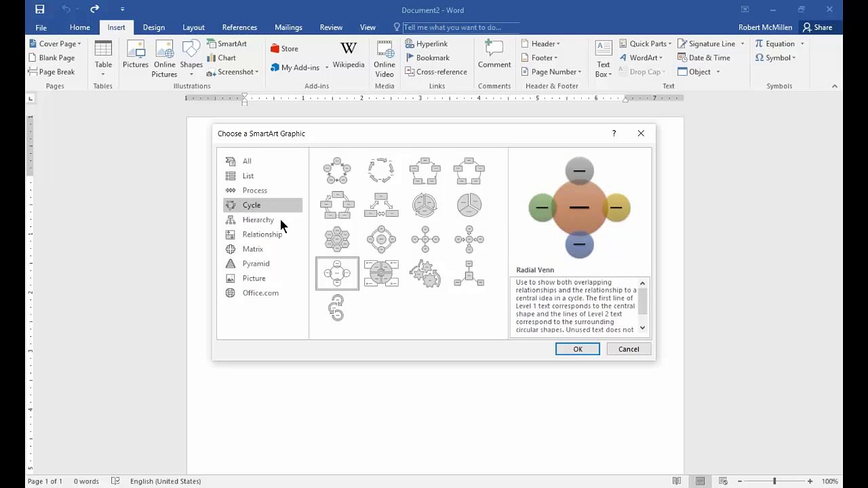Image resolution: width=868 pixels, height=488 pixels.
Task: Open the File tab
Action: 41,27
